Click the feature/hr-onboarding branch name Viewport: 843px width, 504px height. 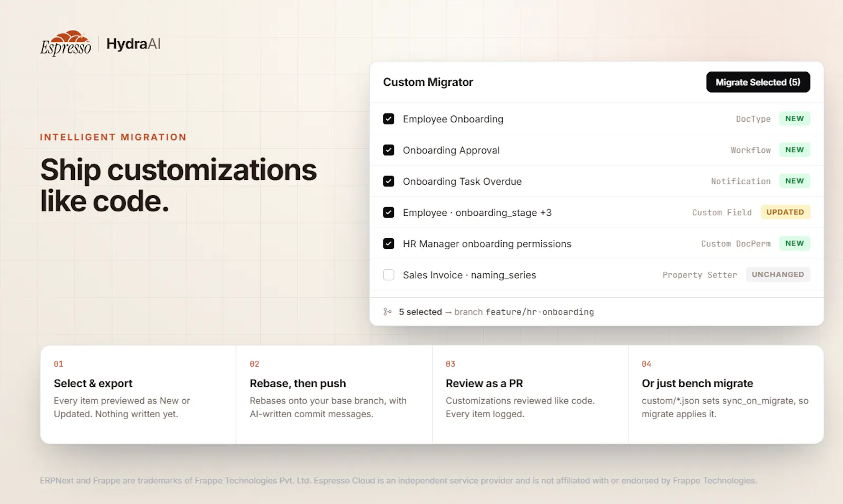pos(540,312)
